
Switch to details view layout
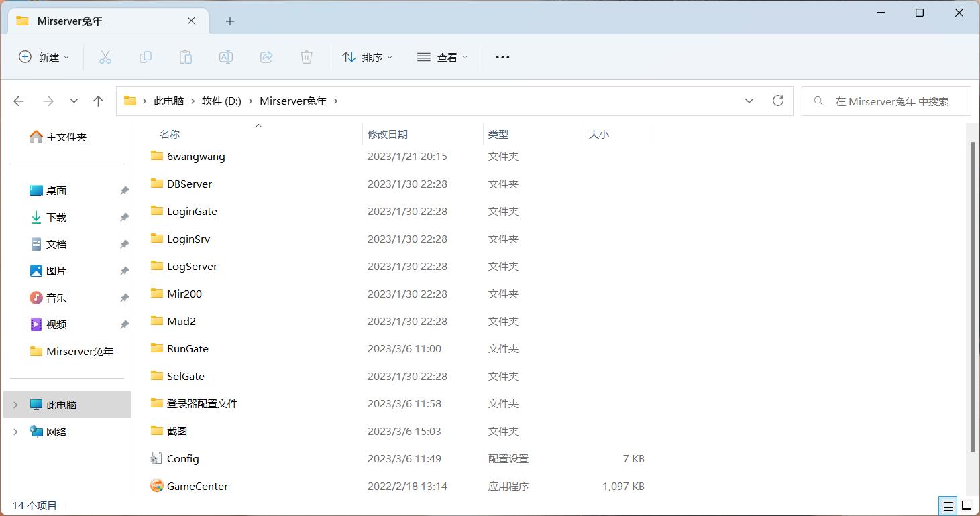click(x=948, y=505)
